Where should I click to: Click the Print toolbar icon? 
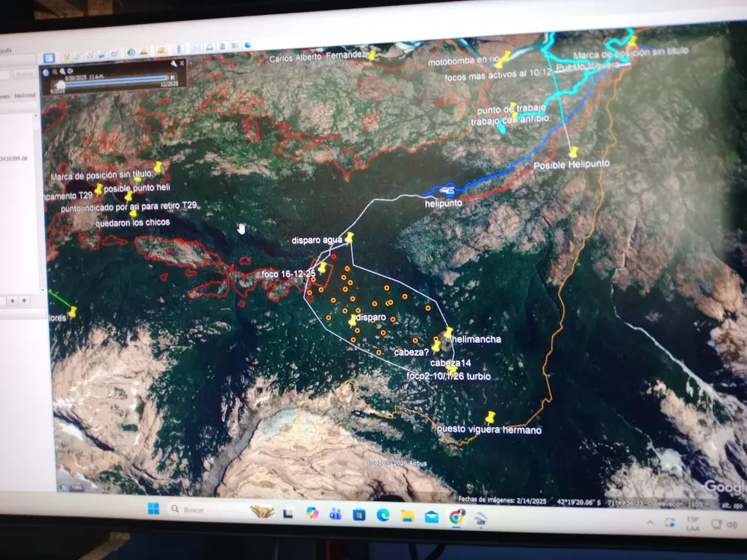[209, 47]
